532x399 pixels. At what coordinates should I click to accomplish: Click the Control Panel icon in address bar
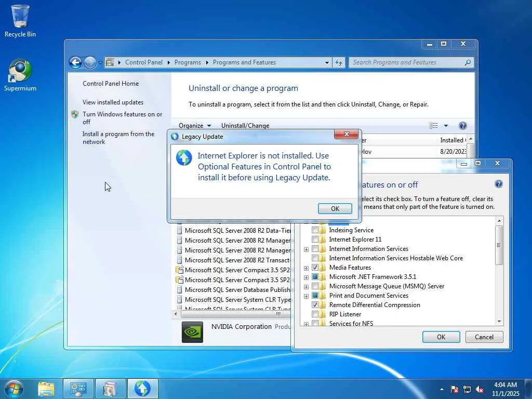pos(110,62)
